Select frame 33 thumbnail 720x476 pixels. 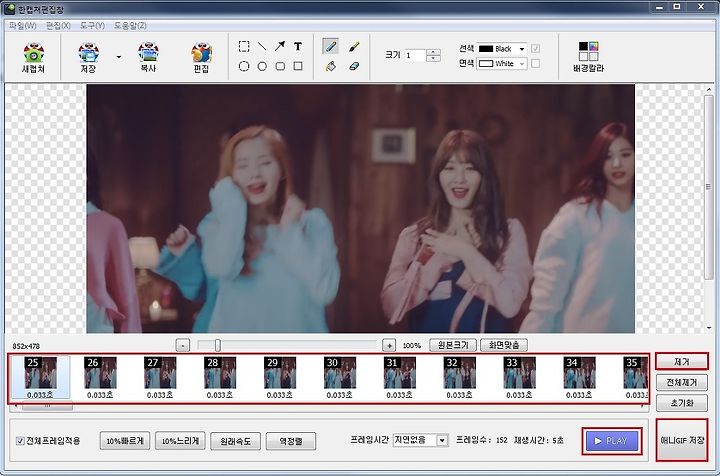(519, 377)
